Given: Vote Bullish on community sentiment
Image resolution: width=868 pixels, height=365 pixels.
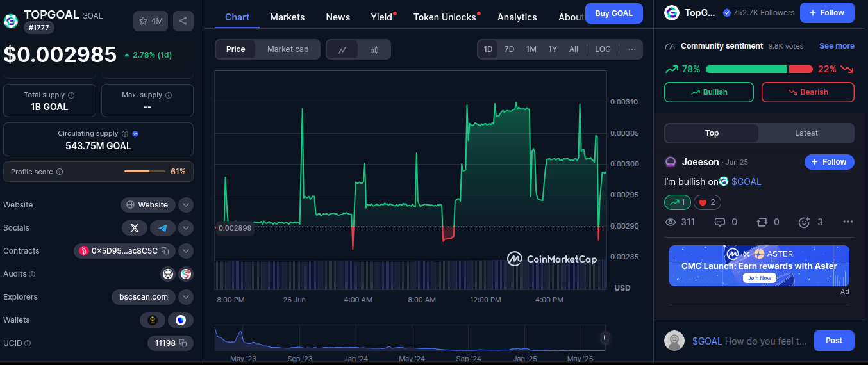Looking at the screenshot, I should click(x=709, y=92).
